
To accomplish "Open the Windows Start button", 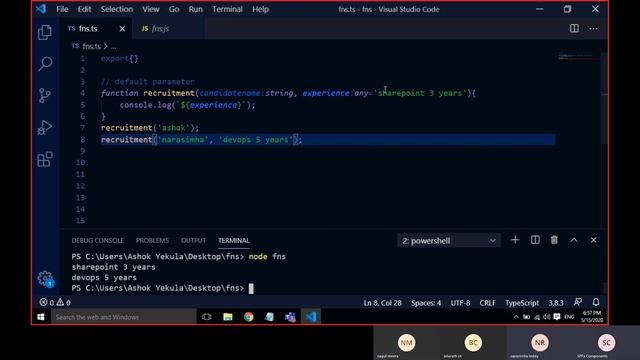I will tap(41, 317).
